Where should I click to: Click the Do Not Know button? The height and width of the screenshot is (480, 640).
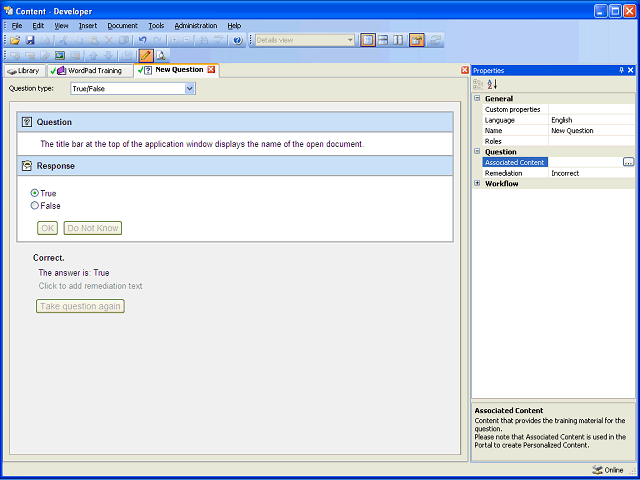tap(93, 228)
